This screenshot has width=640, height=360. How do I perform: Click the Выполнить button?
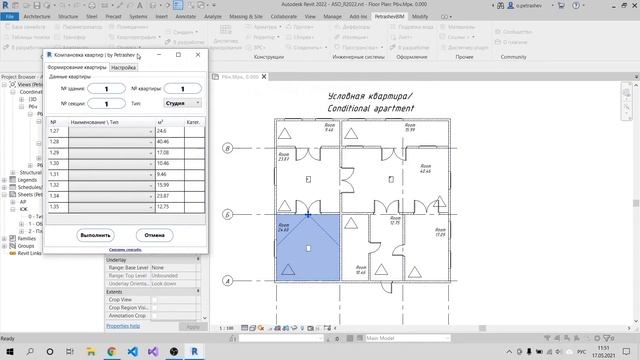tap(95, 235)
